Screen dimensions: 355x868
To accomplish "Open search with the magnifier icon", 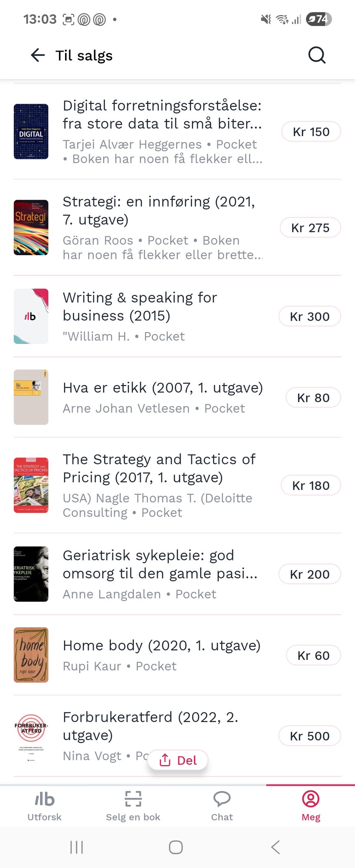I will pyautogui.click(x=317, y=55).
